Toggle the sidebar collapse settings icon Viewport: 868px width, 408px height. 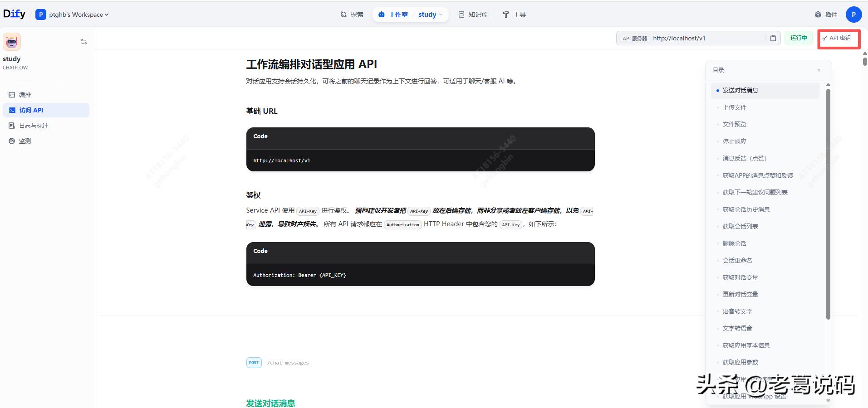[x=84, y=42]
